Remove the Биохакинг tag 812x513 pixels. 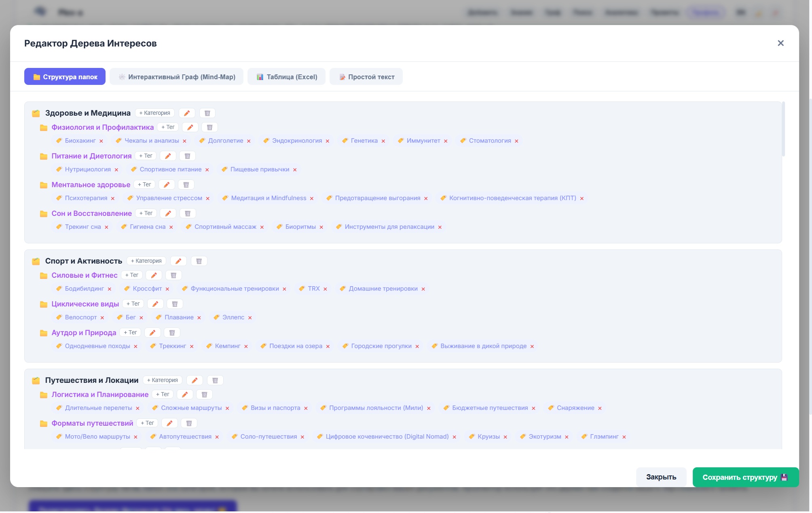[x=101, y=141]
